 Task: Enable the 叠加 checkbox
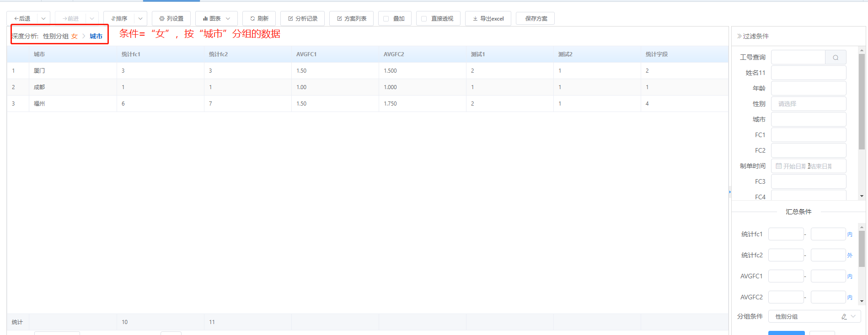386,19
